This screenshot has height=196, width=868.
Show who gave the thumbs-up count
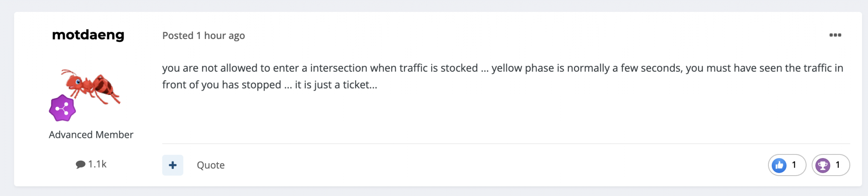point(794,165)
